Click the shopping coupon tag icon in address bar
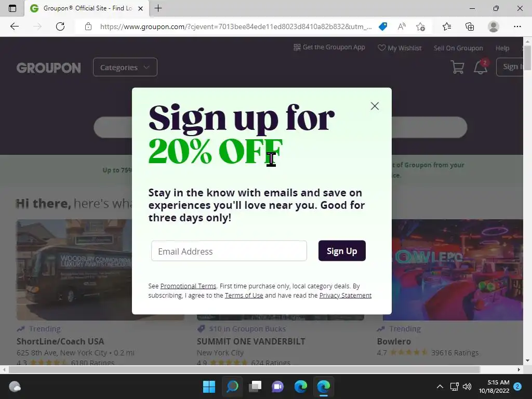 (x=383, y=26)
